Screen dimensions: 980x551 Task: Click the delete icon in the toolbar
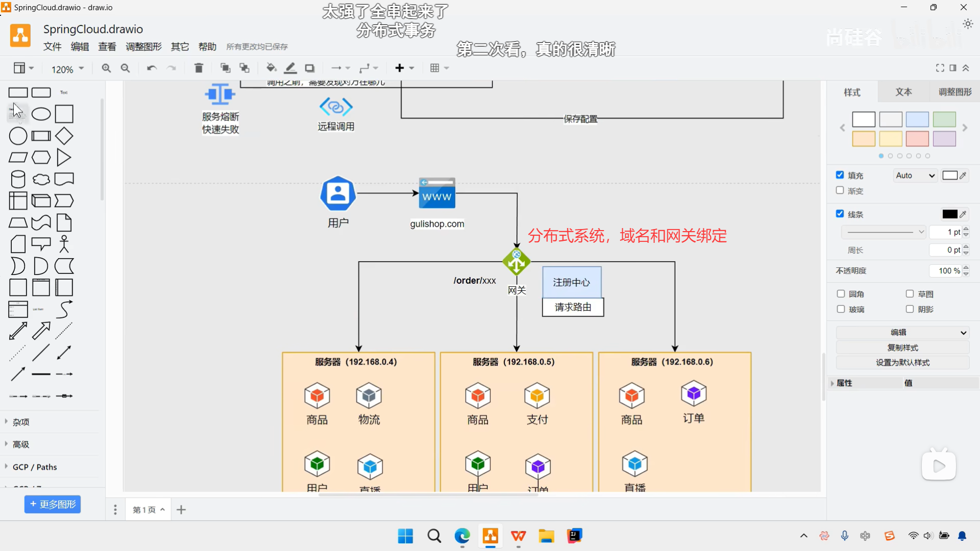click(199, 67)
